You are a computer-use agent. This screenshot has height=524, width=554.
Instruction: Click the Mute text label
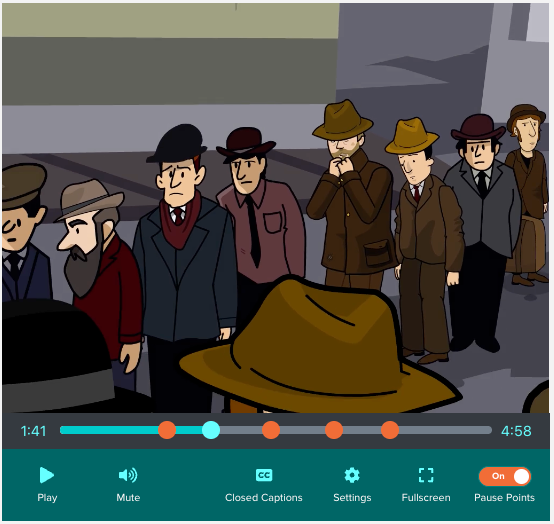[128, 497]
